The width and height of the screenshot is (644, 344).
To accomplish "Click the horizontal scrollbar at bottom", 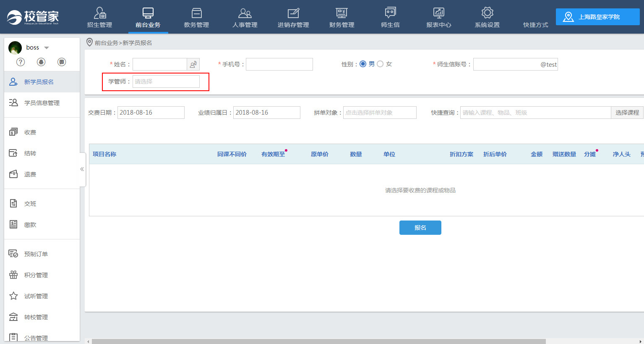I will pyautogui.click(x=319, y=341).
